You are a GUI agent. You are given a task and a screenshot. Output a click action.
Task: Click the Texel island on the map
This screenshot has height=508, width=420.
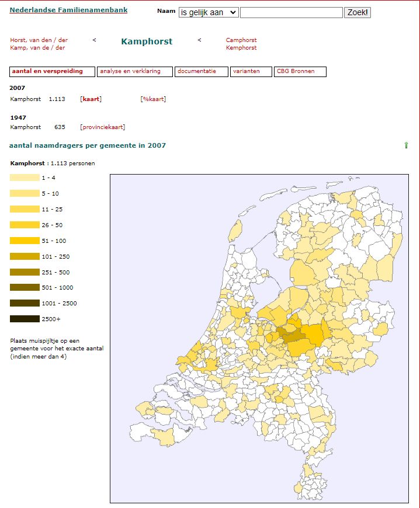(x=235, y=231)
